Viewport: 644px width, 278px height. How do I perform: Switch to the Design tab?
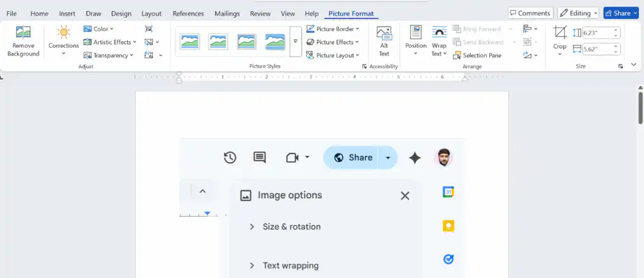click(x=121, y=14)
